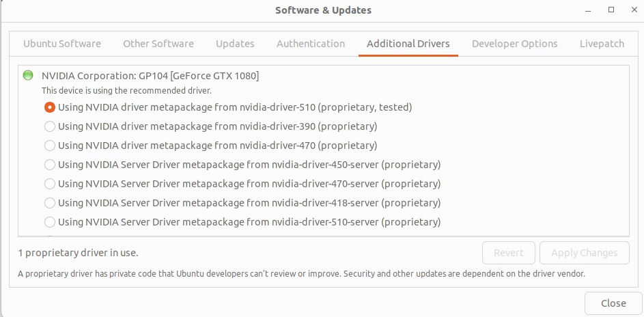This screenshot has width=644, height=317.
Task: Click the proprietary driver private code notice
Action: pyautogui.click(x=301, y=273)
